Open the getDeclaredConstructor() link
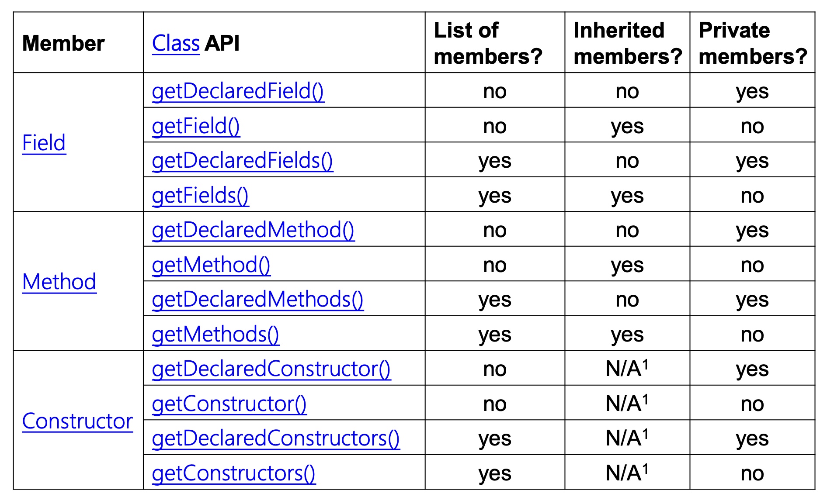This screenshot has width=827, height=504. pos(271,369)
